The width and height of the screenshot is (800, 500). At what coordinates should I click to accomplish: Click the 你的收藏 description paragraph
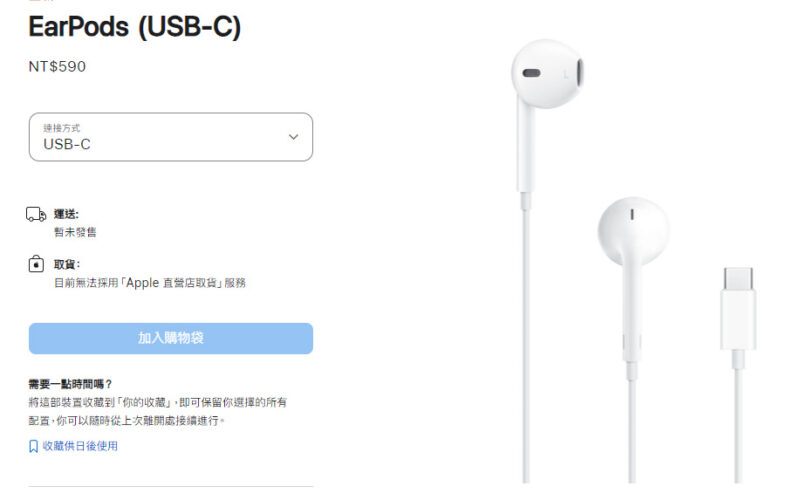[x=158, y=411]
